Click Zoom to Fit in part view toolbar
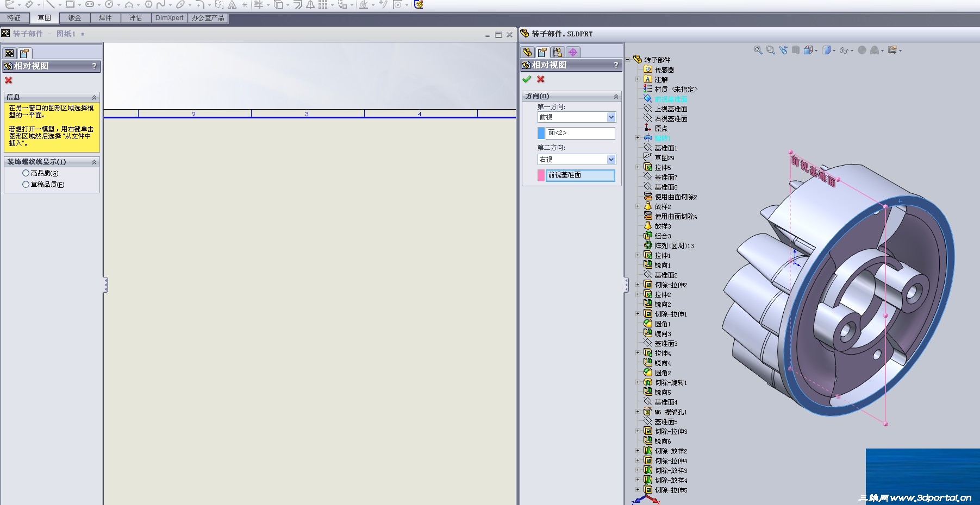This screenshot has width=980, height=505. click(758, 50)
